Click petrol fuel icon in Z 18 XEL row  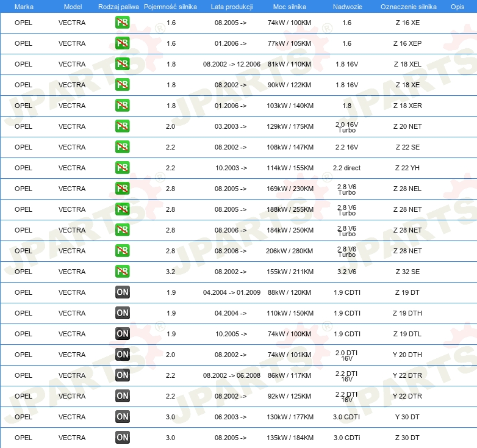point(122,64)
